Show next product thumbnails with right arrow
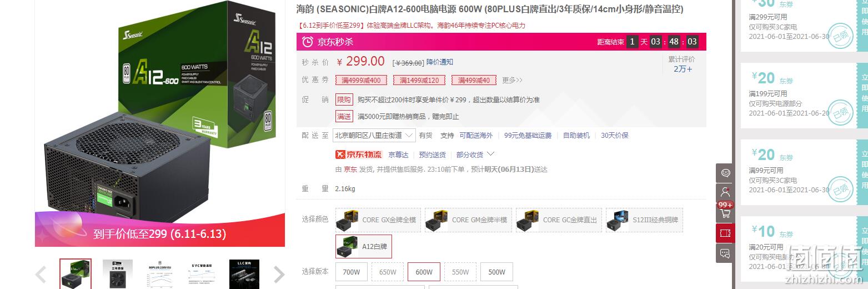Screen dimensions: 868x289 [x=280, y=274]
